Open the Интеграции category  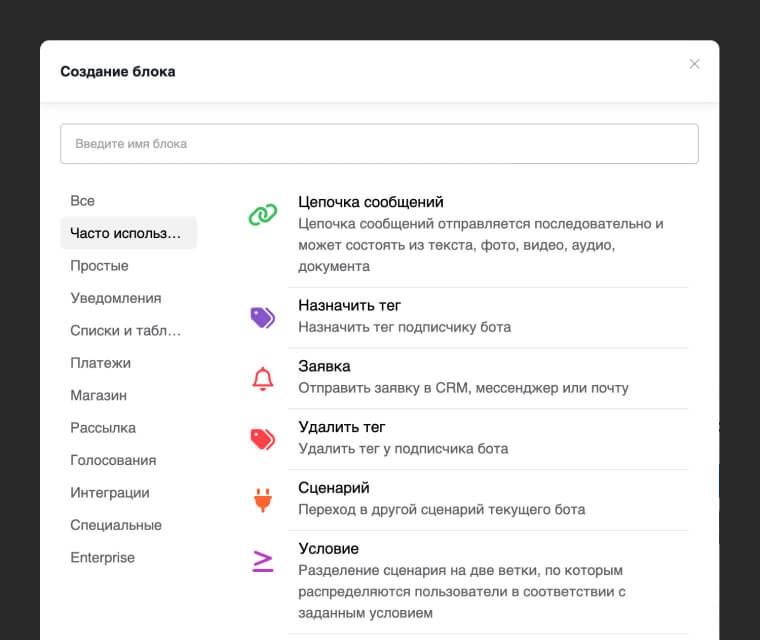point(110,493)
